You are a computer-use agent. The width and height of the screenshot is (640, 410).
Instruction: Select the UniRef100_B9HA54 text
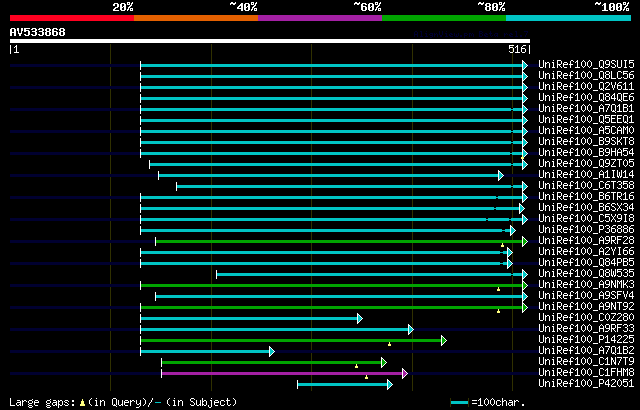click(586, 153)
